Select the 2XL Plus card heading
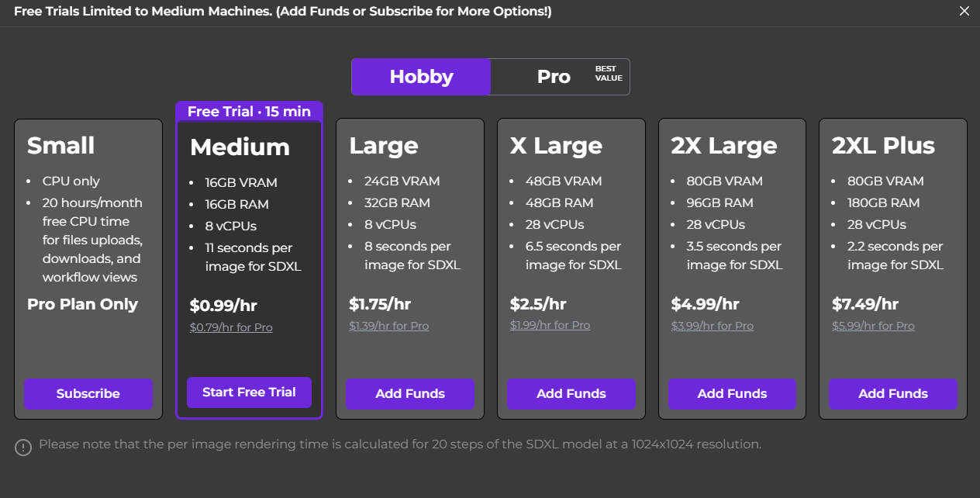The width and height of the screenshot is (980, 498). (883, 146)
